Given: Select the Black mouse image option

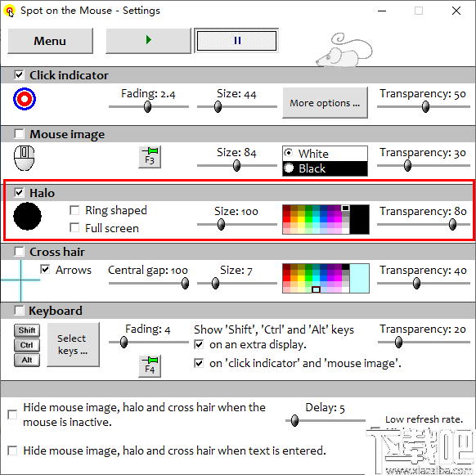Looking at the screenshot, I should 325,168.
